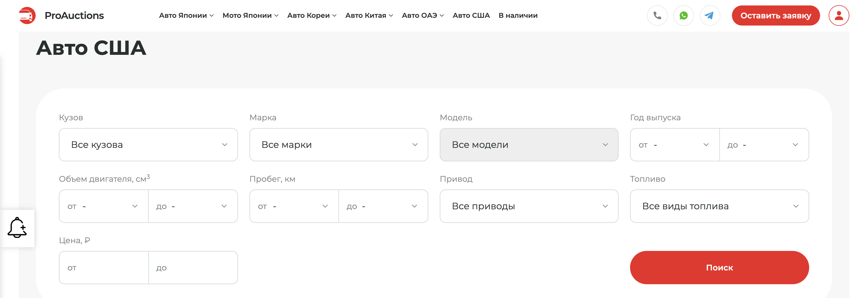Click the red Поиск search button
This screenshot has height=298, width=868.
[x=719, y=267]
